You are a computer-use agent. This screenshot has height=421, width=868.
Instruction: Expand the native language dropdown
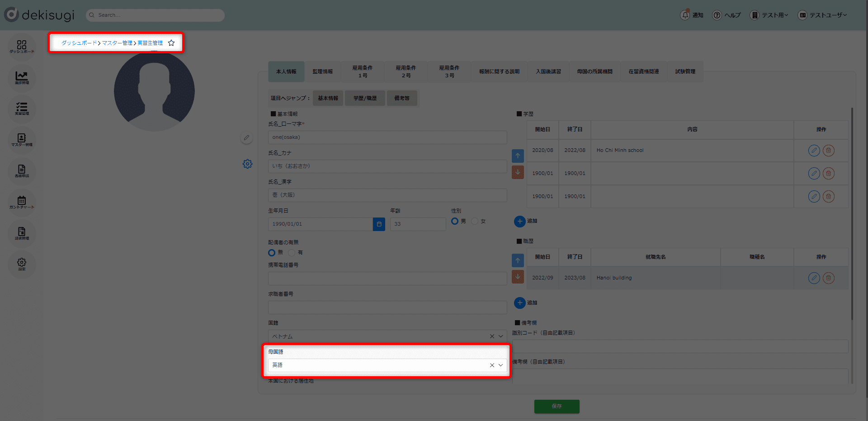[500, 365]
